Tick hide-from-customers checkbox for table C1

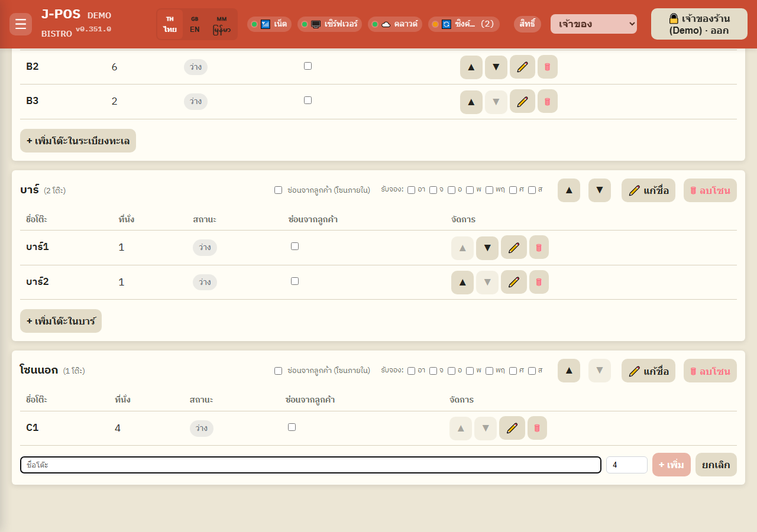pyautogui.click(x=292, y=427)
